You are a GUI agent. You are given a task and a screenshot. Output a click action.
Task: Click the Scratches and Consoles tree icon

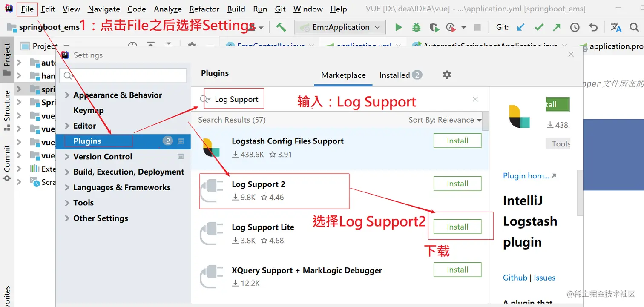[34, 182]
